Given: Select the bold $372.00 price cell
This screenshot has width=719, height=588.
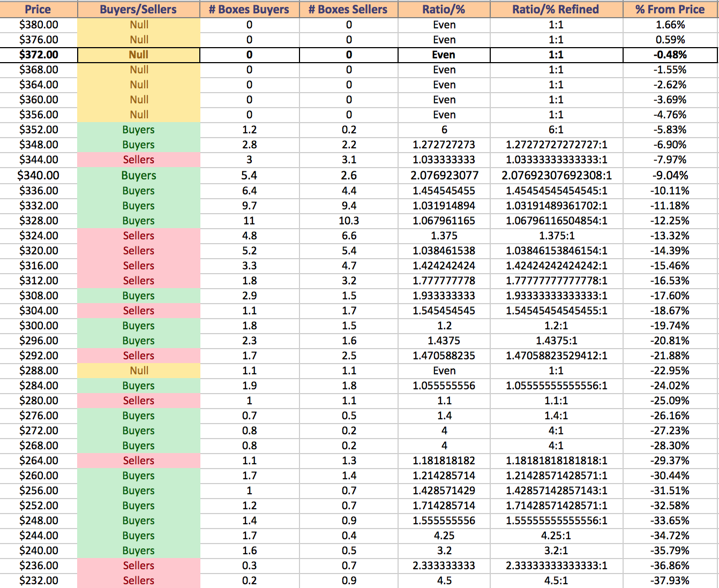Looking at the screenshot, I should pyautogui.click(x=39, y=55).
